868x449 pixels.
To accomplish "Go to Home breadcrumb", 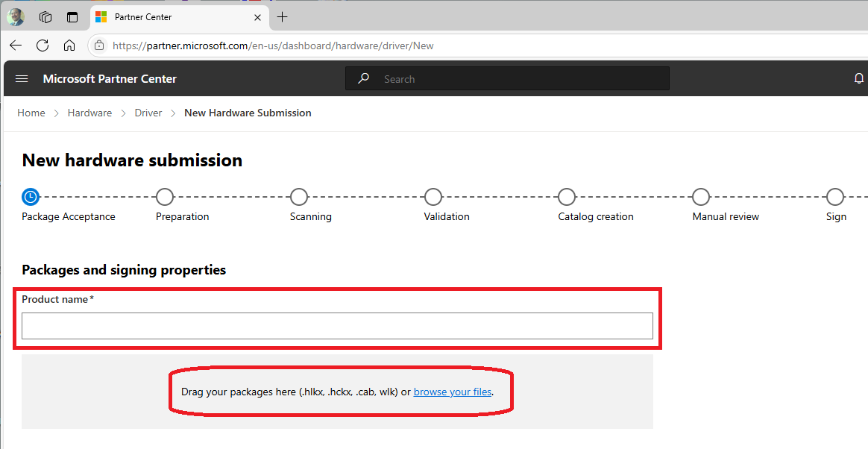I will pyautogui.click(x=31, y=113).
